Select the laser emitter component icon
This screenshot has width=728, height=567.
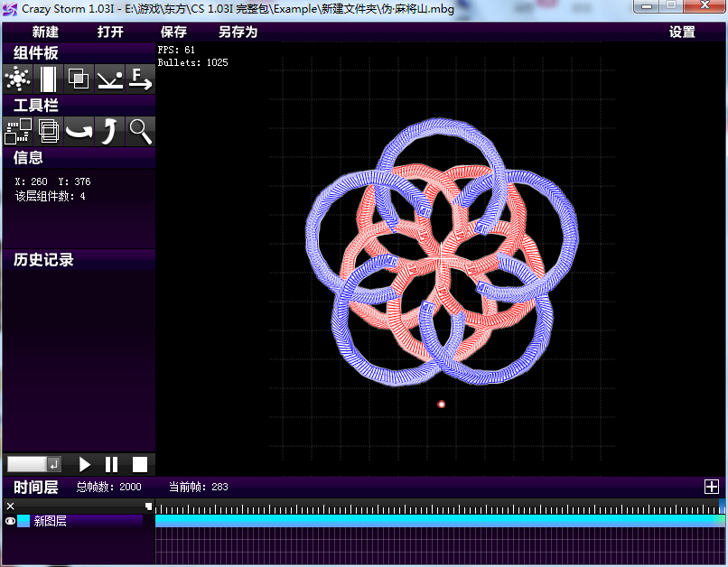[48, 79]
